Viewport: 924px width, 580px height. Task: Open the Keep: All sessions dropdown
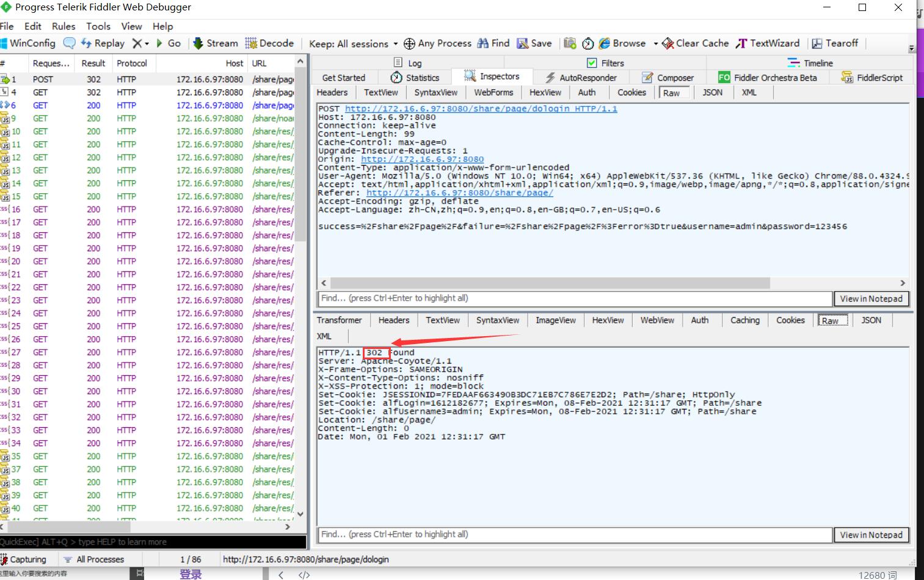tap(353, 44)
